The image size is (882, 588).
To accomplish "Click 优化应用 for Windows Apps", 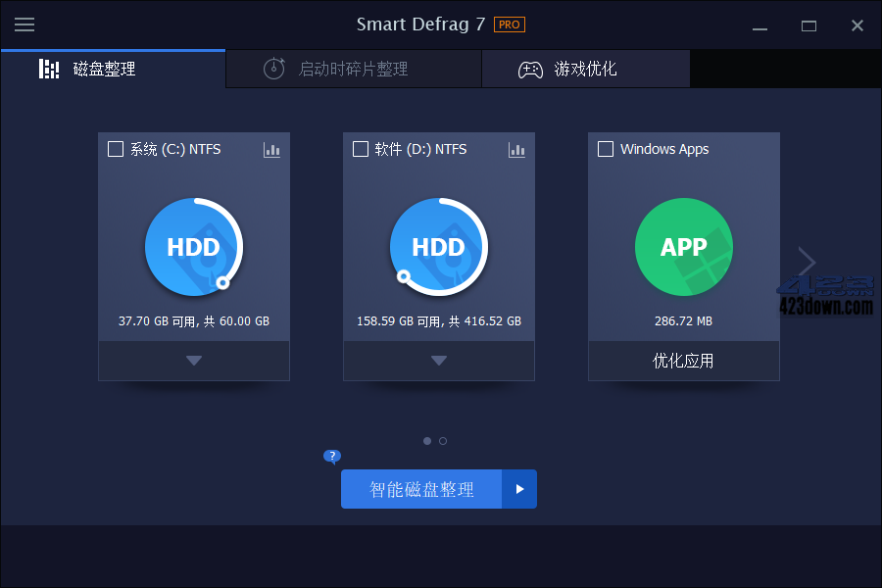I will click(683, 361).
